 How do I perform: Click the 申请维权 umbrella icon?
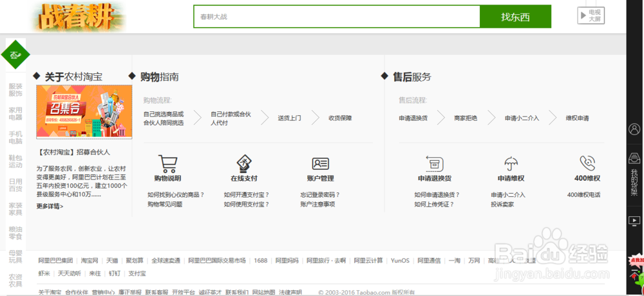(511, 163)
